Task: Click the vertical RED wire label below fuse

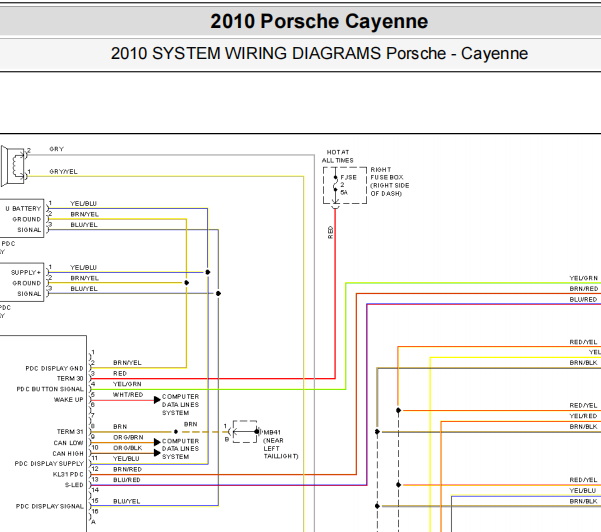Action: coord(330,233)
